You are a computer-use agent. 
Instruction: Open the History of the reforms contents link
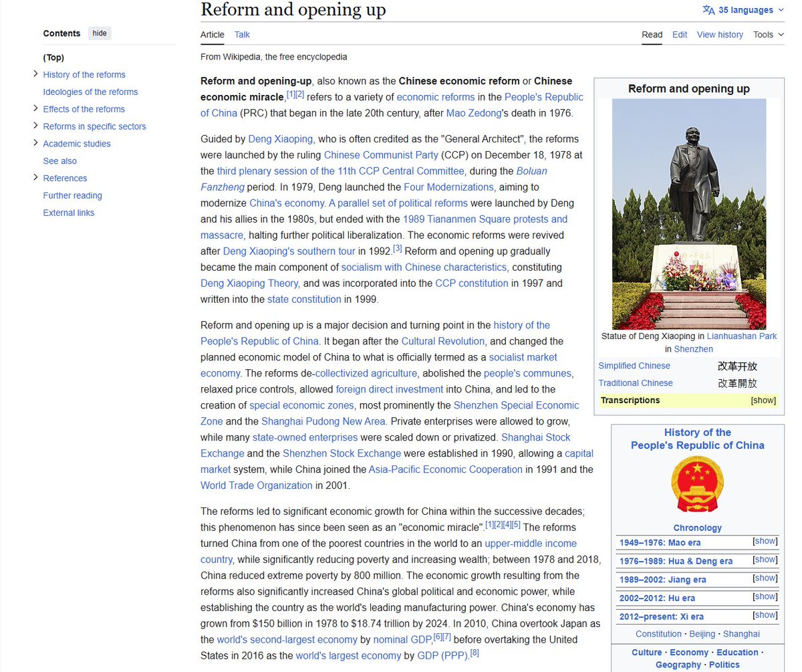[x=84, y=75]
